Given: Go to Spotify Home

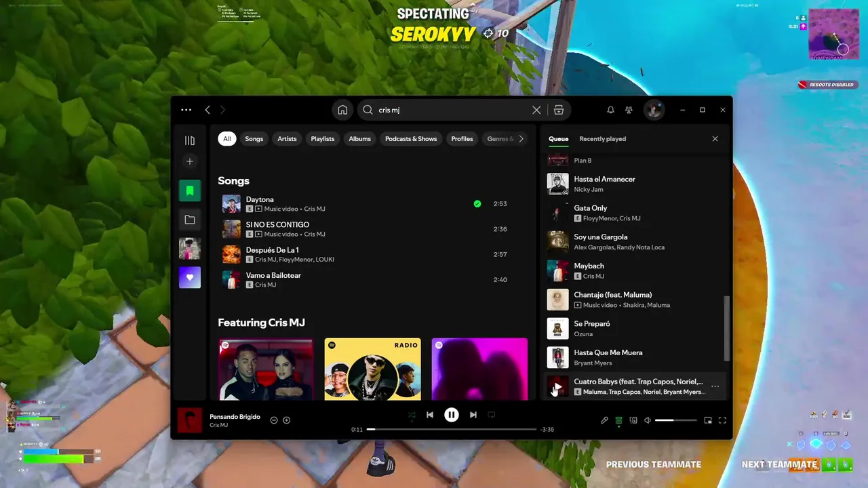Looking at the screenshot, I should click(342, 110).
